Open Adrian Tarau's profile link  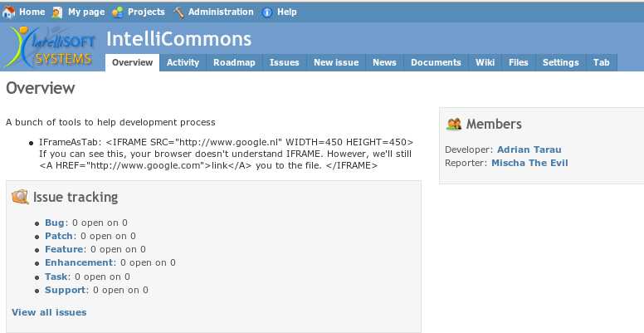529,149
